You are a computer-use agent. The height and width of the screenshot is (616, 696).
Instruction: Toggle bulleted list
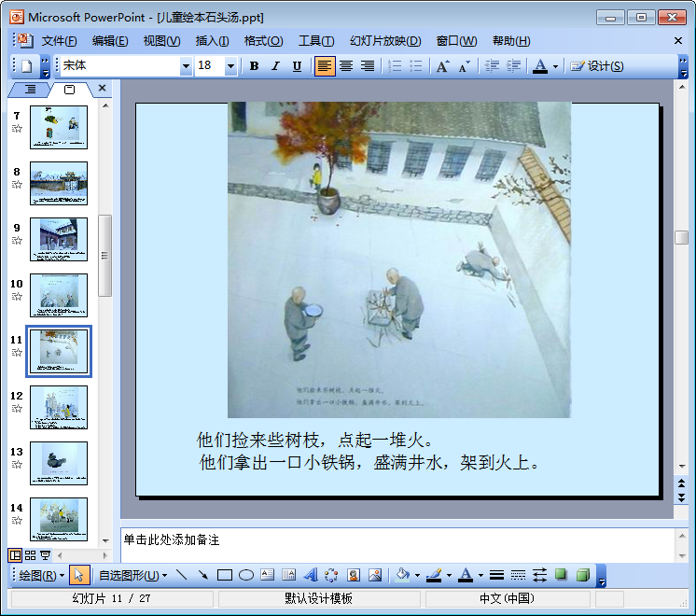tap(416, 66)
